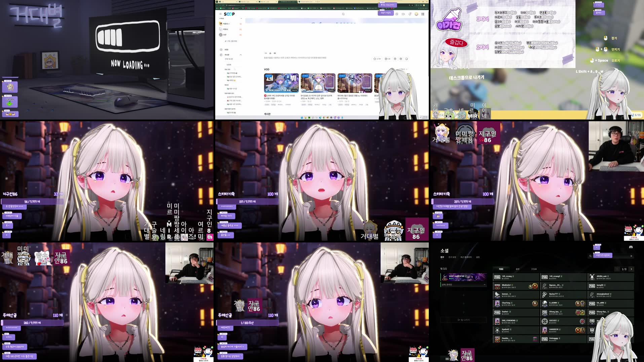Open the SOOP hamburger menu
Image resolution: width=644 pixels, height=362 pixels.
pyautogui.click(x=221, y=14)
